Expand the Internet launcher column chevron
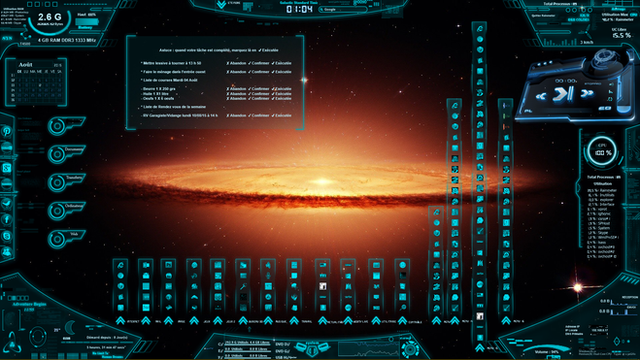Viewport: 640px width, 360px height. click(x=120, y=321)
